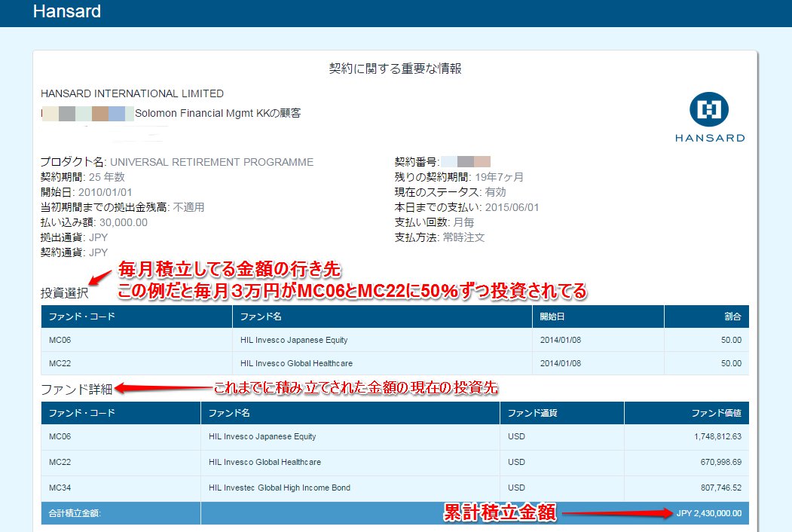Click the 契約通貨 JPY line
792x532 pixels.
[x=75, y=252]
